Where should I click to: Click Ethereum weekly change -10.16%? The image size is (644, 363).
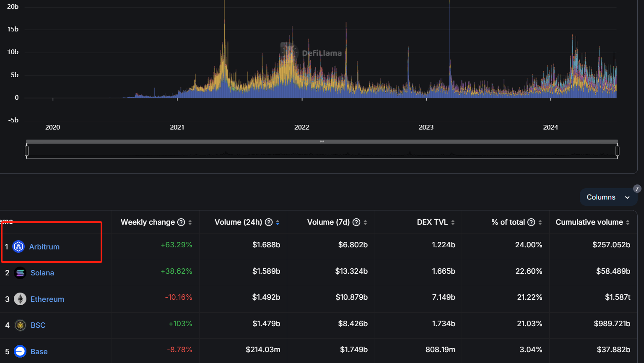pyautogui.click(x=179, y=297)
